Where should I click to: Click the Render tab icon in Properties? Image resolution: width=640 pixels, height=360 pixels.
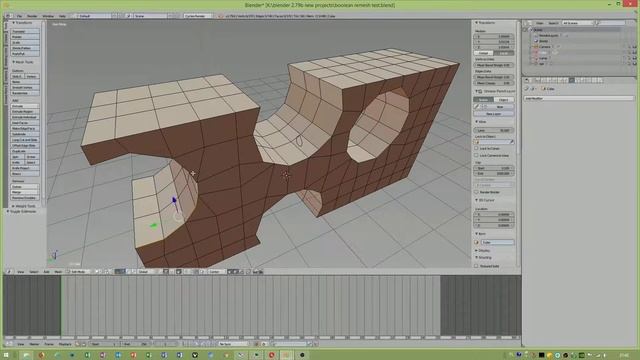click(x=538, y=80)
